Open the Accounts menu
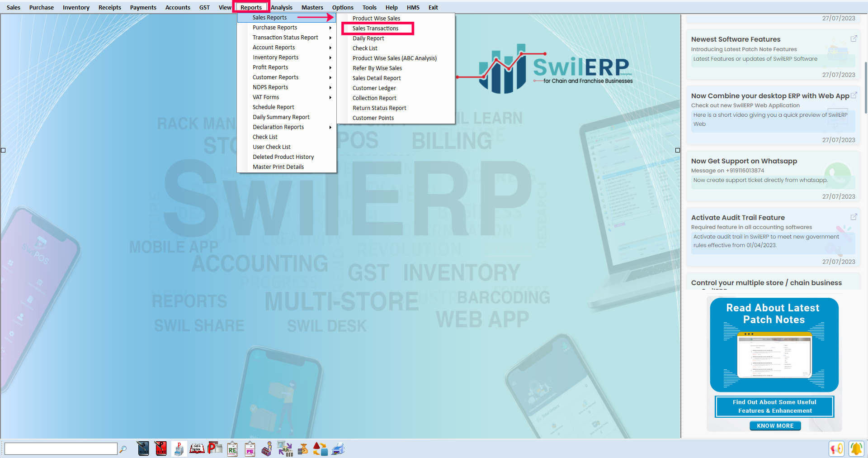868x458 pixels. [x=178, y=7]
